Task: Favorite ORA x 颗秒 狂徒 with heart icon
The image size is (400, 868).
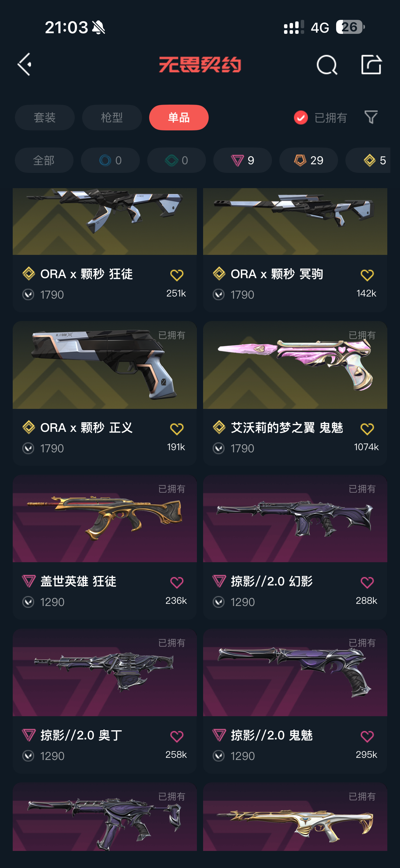Action: (x=176, y=275)
